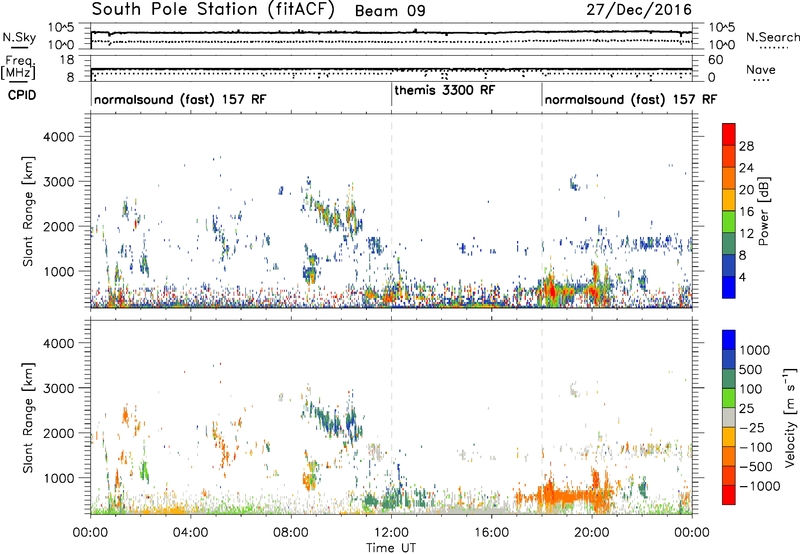Click the yellow Velocity swatch from -25 to -100
This screenshot has width=800, height=554.
[729, 437]
